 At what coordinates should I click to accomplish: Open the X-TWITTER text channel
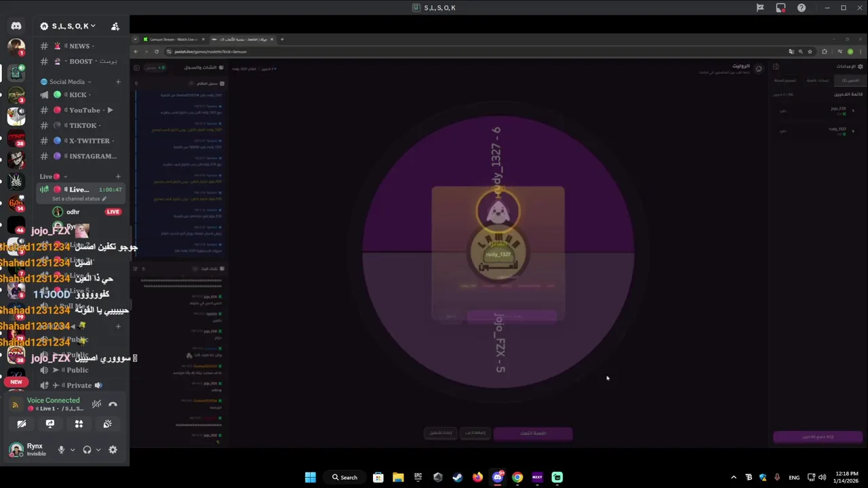79,141
